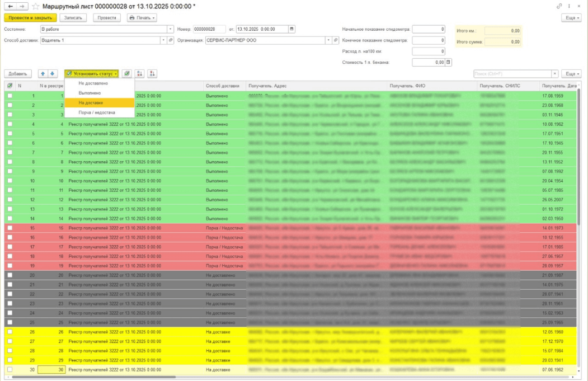588x381 pixels.
Task: Sort table rows in descending order
Action: tap(152, 73)
